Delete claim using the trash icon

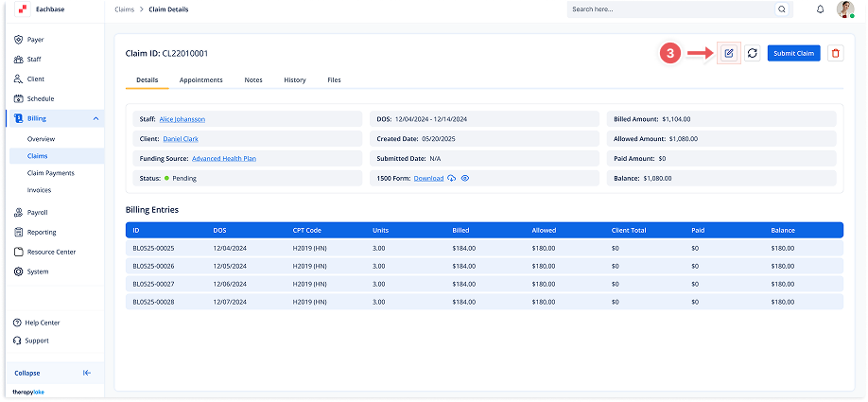point(835,54)
